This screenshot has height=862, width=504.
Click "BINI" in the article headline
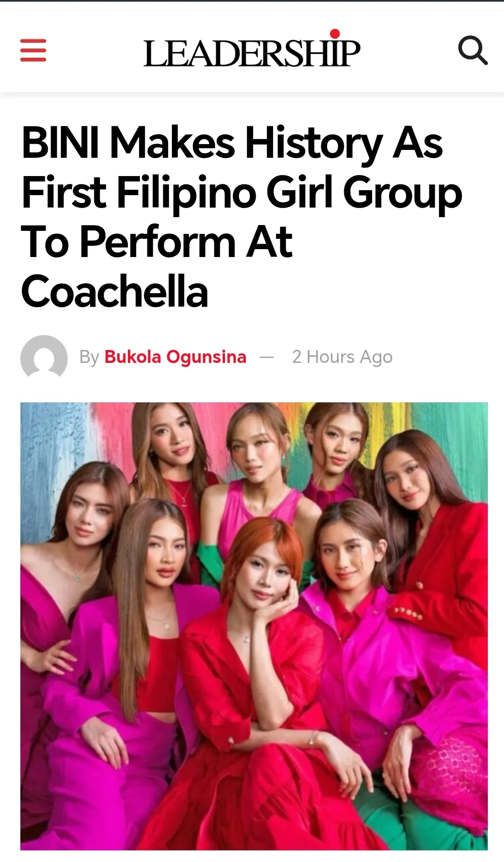click(60, 143)
